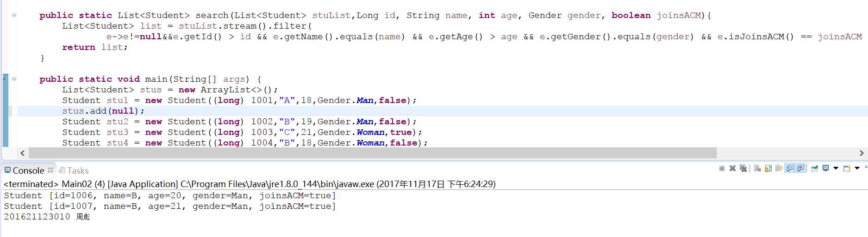Click the 'search' method name
The width and height of the screenshot is (868, 237).
point(212,15)
